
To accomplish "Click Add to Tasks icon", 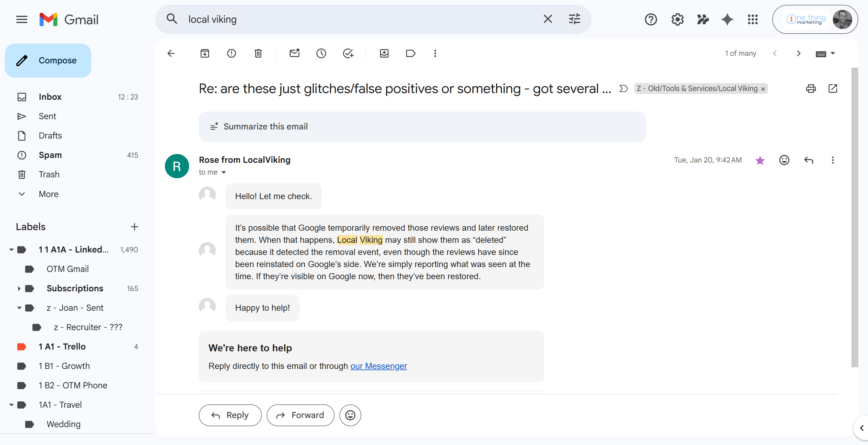I will pyautogui.click(x=348, y=53).
